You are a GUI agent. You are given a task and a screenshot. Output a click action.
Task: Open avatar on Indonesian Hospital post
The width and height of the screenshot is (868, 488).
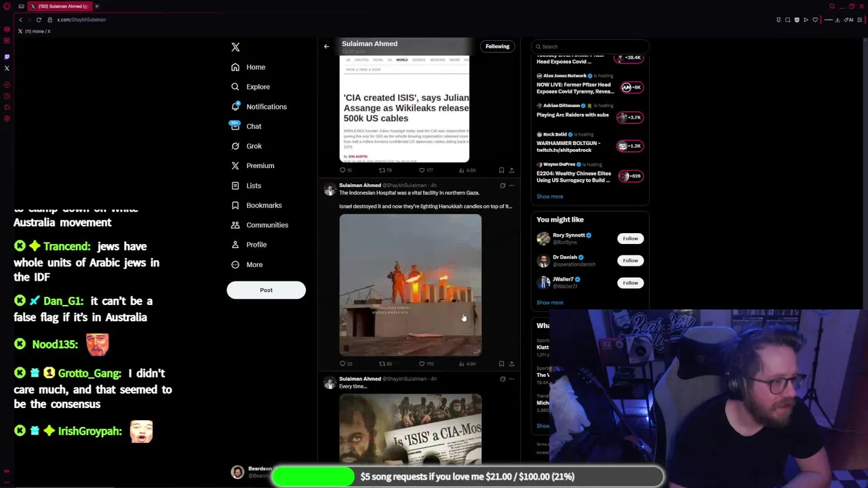330,190
